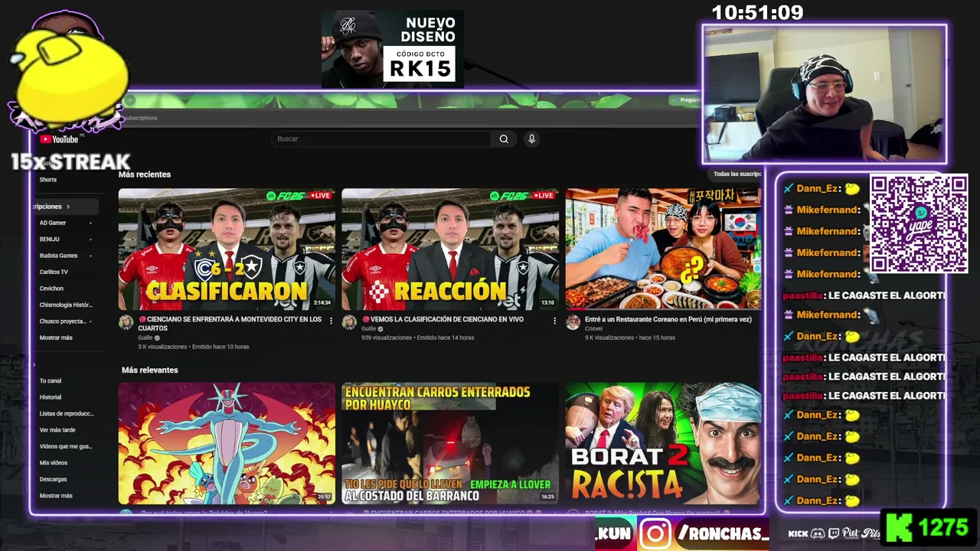Click the Instagram logo in stream overlay

(655, 533)
